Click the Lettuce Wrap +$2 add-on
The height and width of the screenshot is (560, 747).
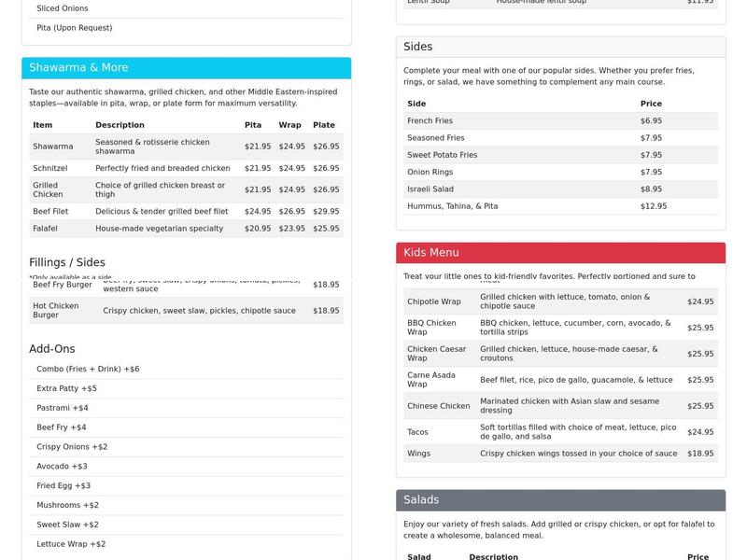click(x=186, y=544)
